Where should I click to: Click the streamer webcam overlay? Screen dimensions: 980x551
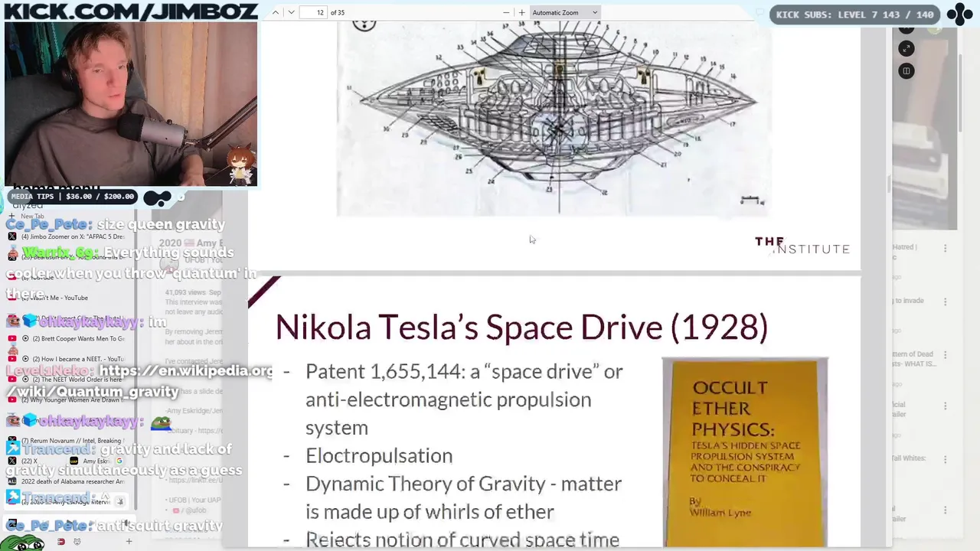coord(131,105)
